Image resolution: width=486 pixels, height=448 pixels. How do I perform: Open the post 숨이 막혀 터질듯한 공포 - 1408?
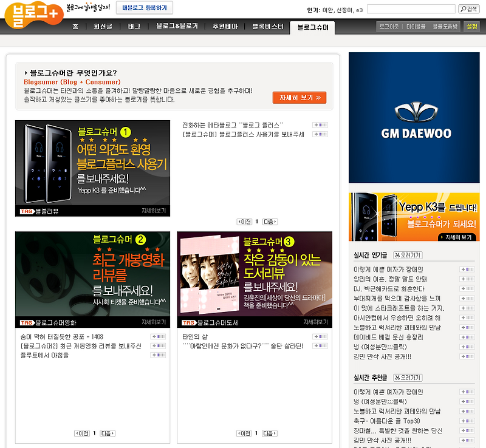[62, 337]
